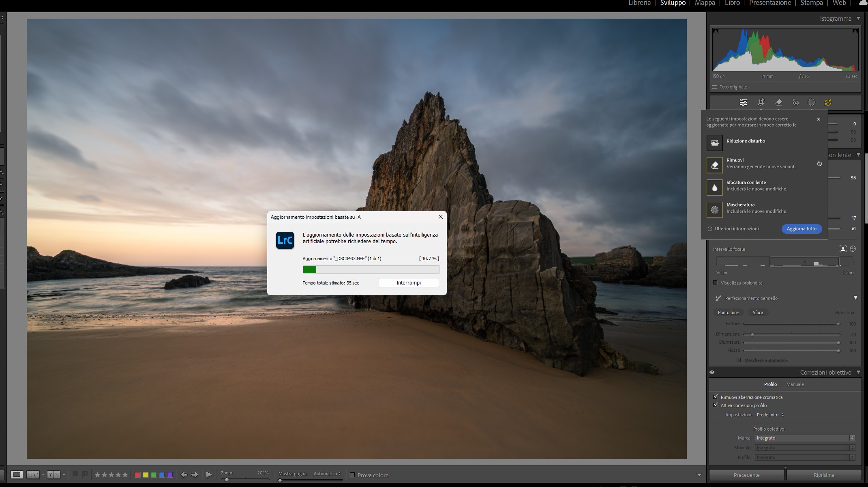Apply the red color label

point(137,474)
